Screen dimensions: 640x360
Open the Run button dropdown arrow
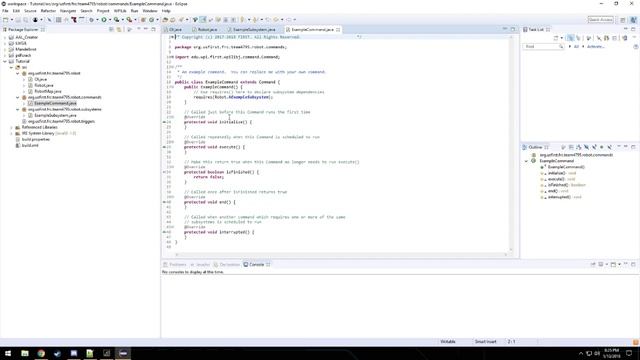pyautogui.click(x=110, y=20)
